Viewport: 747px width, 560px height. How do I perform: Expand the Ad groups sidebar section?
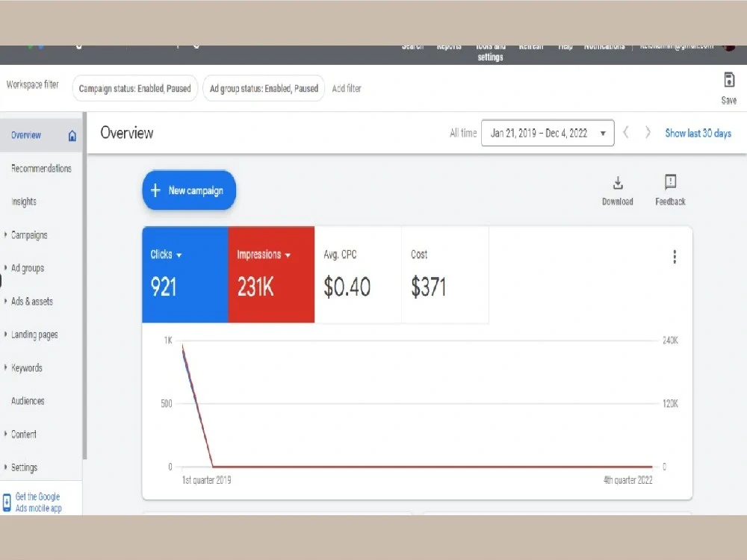(5, 267)
